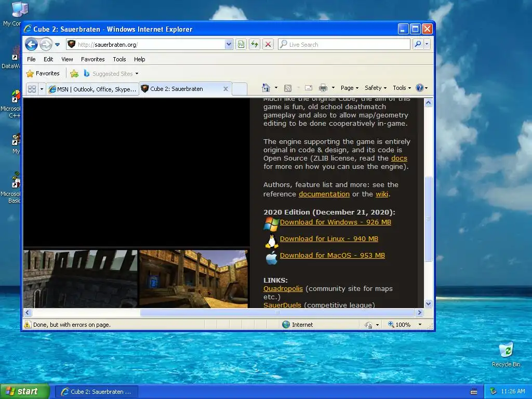Image resolution: width=532 pixels, height=399 pixels.
Task: Stop loading with the red X icon
Action: point(268,45)
